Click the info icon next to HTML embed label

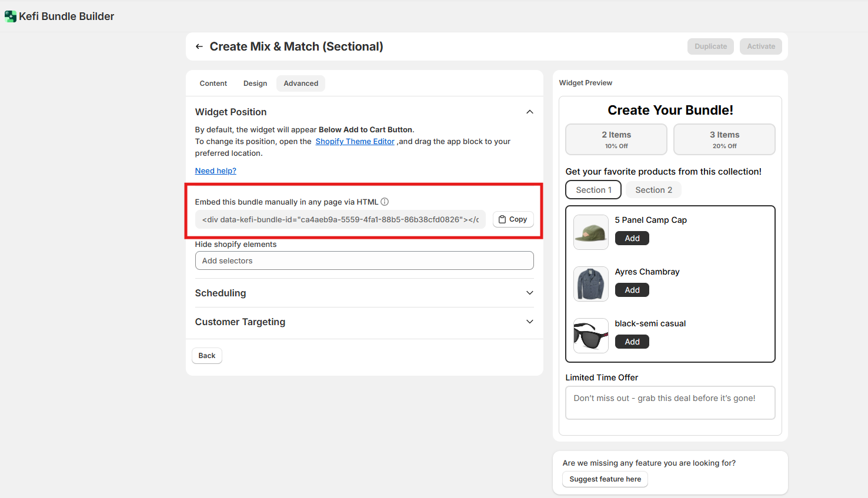[385, 202]
